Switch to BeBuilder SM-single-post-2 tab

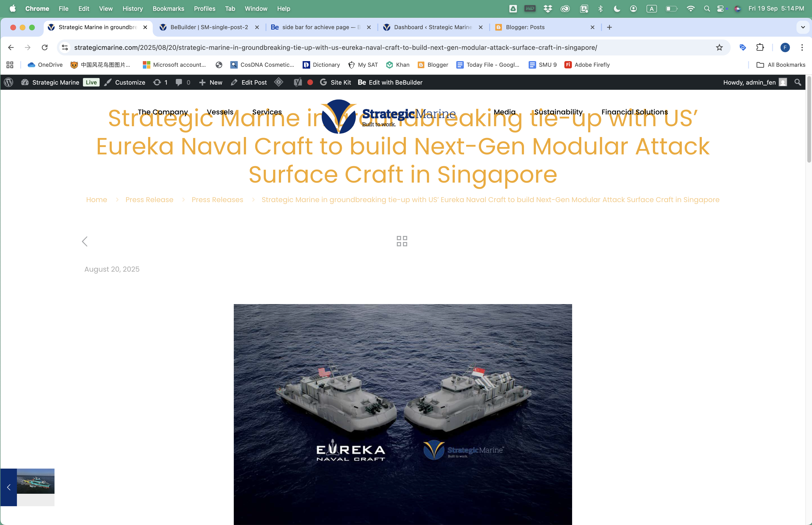[x=209, y=27]
